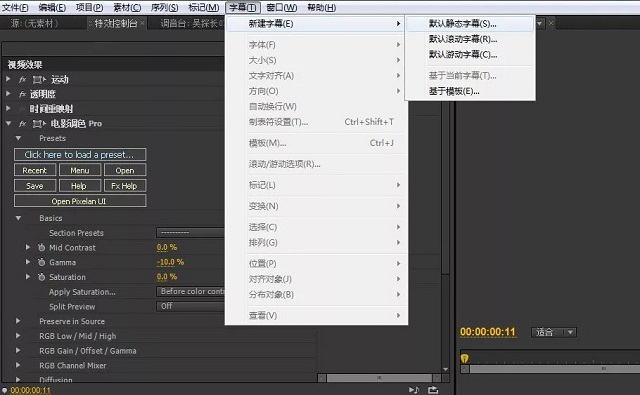The height and width of the screenshot is (395, 640).
Task: Click the Save preset button
Action: (x=35, y=186)
